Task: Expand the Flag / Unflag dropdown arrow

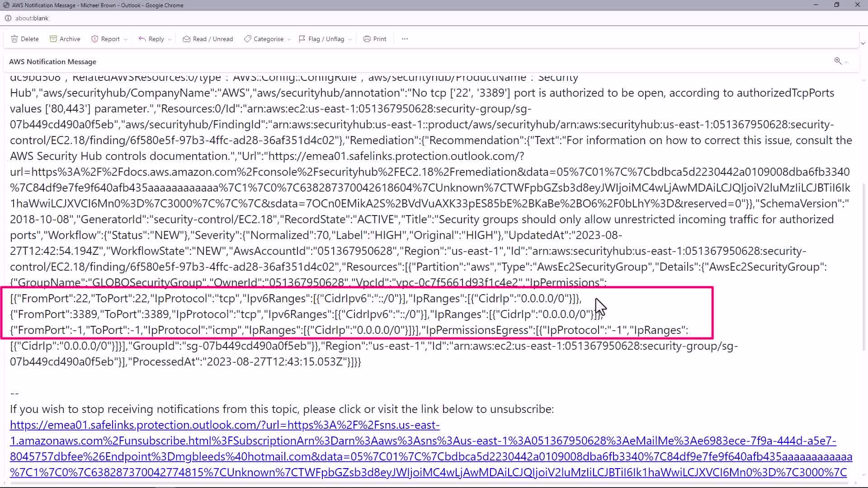Action: click(350, 39)
